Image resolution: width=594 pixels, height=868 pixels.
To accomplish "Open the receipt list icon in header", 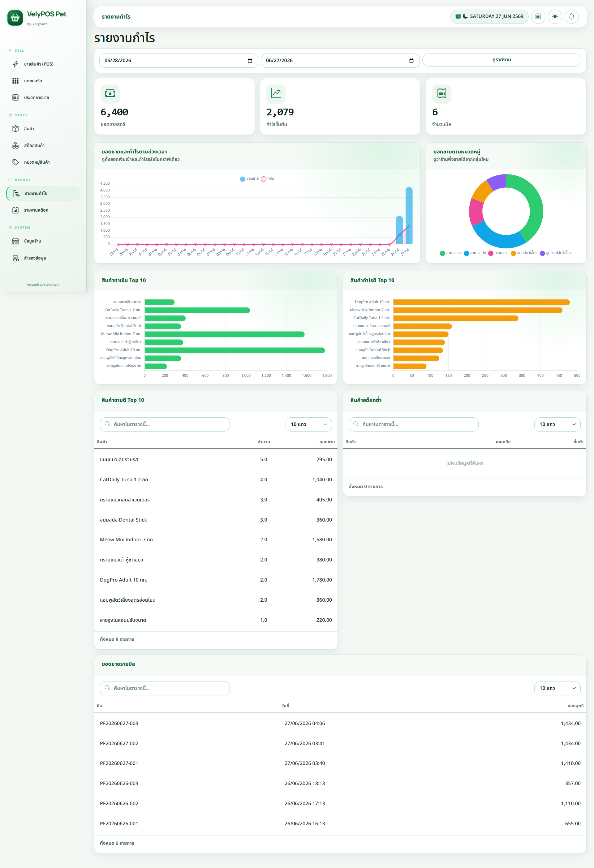I will pos(538,16).
